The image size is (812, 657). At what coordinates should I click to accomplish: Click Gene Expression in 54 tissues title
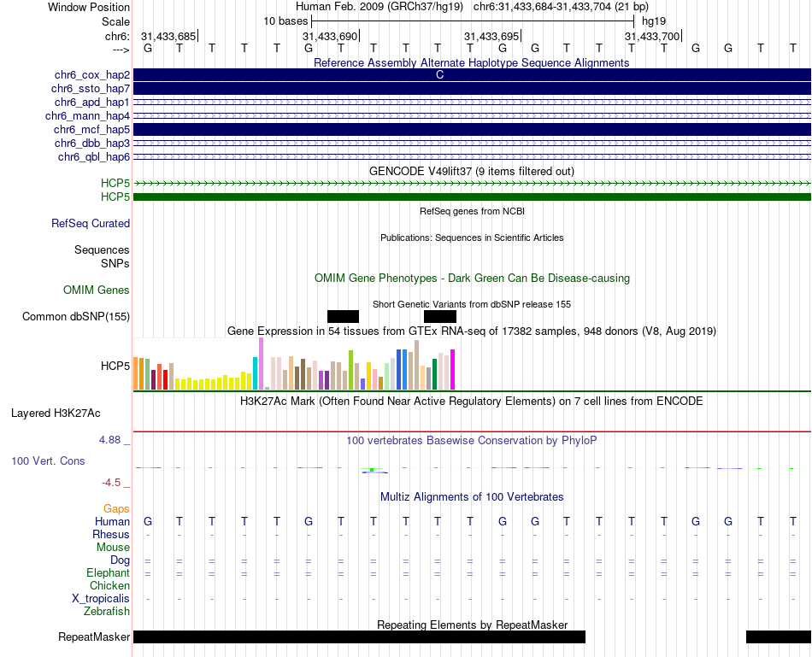point(472,331)
